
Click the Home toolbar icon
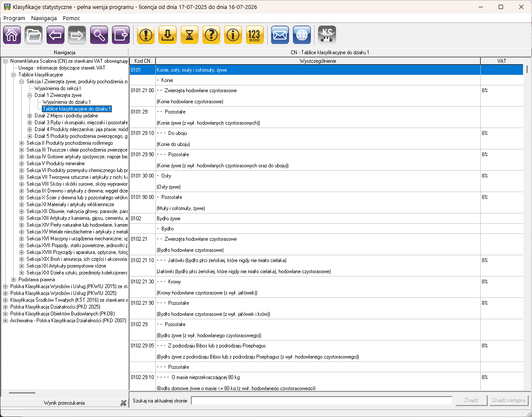coord(12,35)
